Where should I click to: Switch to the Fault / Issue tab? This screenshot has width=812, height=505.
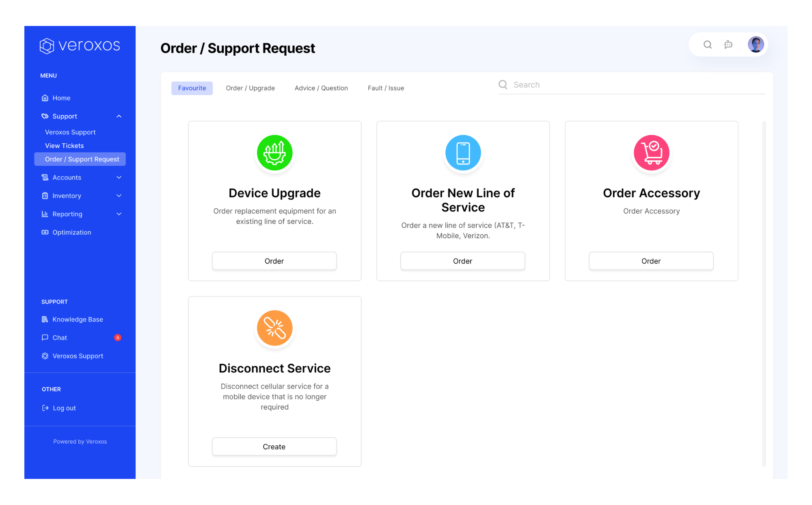[x=386, y=88]
